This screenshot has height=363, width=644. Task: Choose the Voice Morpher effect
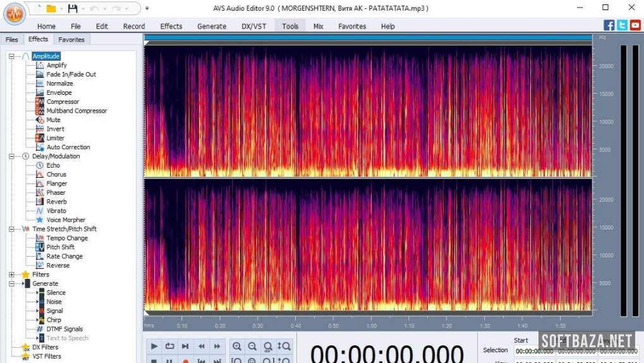pyautogui.click(x=66, y=220)
